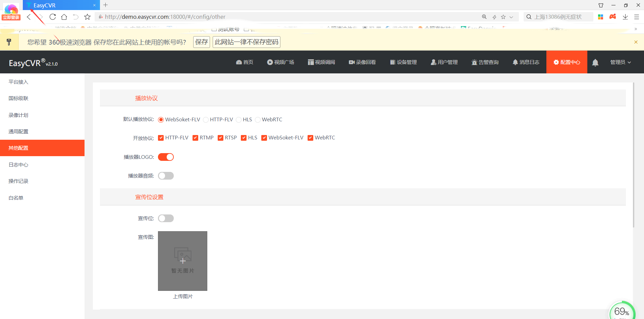644x319 pixels.
Task: Click the skin shirt icon in title bar
Action: tap(601, 5)
